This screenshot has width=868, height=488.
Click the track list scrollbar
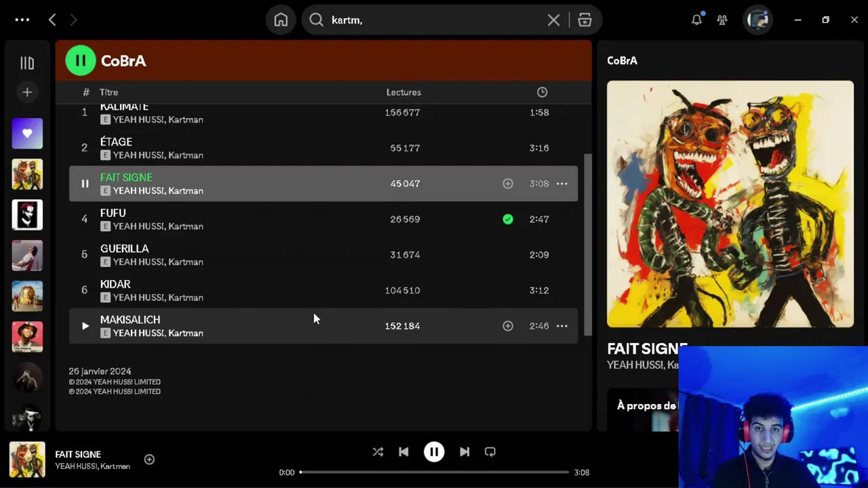[x=588, y=244]
